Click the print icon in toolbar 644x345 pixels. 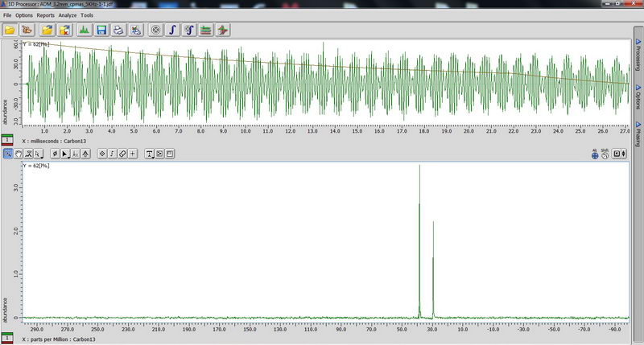[118, 30]
